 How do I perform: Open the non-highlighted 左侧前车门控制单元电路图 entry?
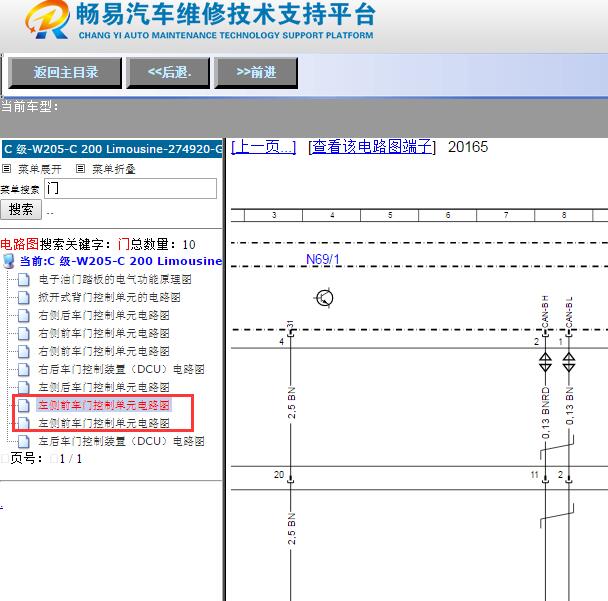pos(104,423)
